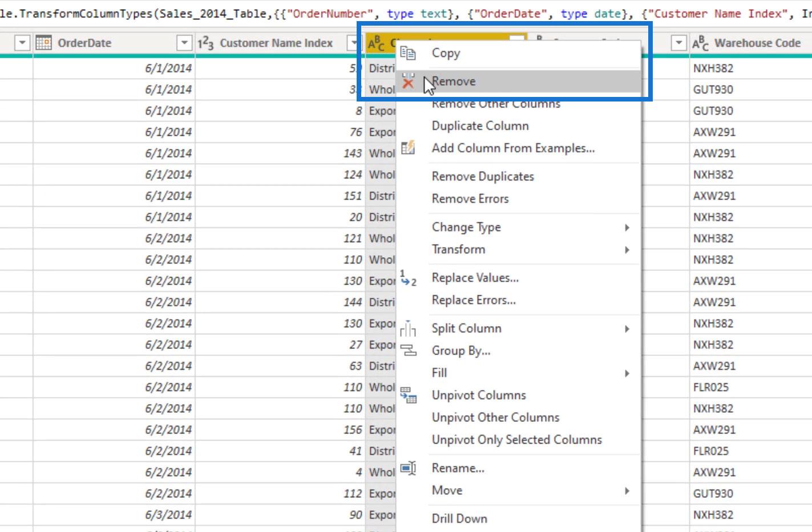Image resolution: width=812 pixels, height=532 pixels.
Task: Click the Rename icon
Action: [x=408, y=468]
